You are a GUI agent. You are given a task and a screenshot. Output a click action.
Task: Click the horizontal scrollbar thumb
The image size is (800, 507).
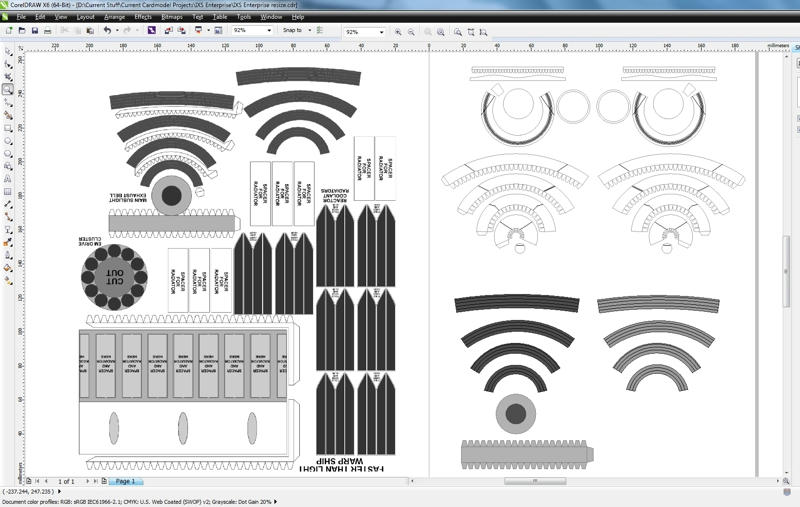pos(535,481)
